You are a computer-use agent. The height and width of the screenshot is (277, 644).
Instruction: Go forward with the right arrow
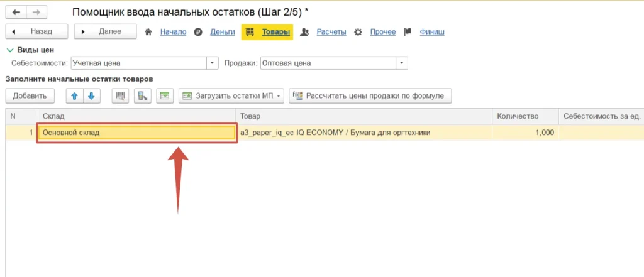(x=38, y=12)
